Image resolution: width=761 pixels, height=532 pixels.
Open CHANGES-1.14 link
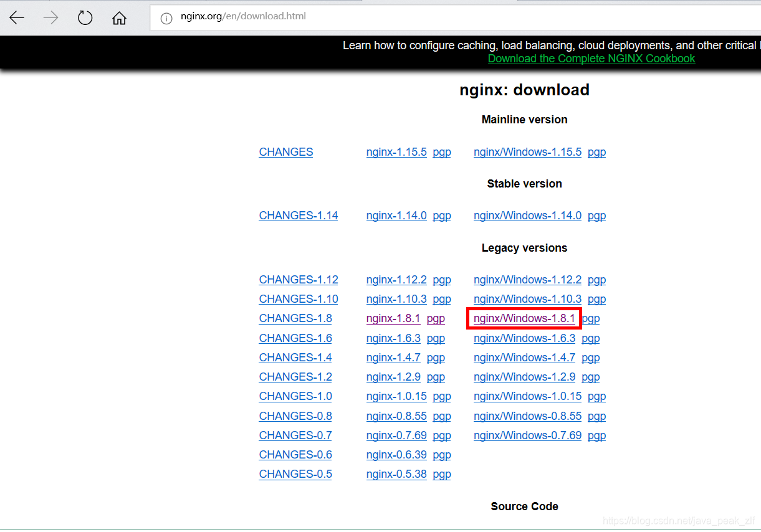tap(299, 216)
